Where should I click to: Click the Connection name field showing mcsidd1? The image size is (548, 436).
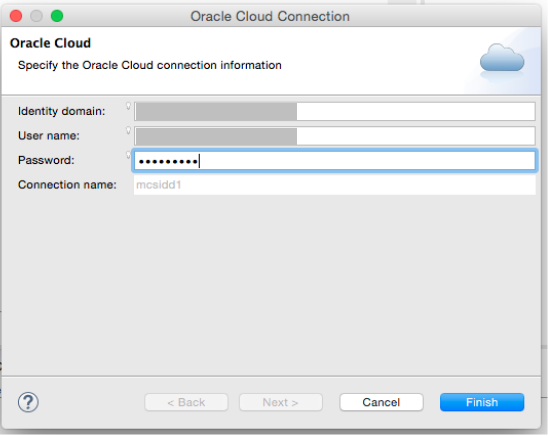click(334, 185)
